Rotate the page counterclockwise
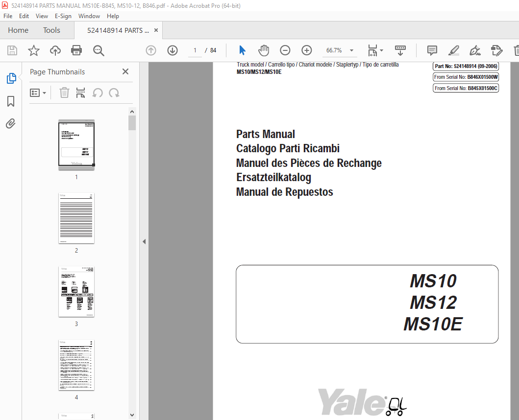 pos(98,93)
